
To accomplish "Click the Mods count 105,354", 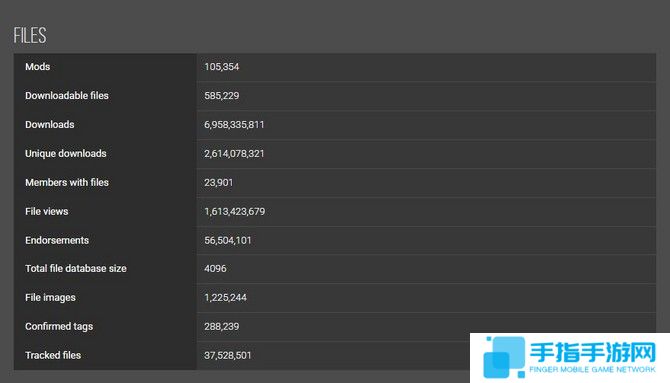I will [x=221, y=67].
